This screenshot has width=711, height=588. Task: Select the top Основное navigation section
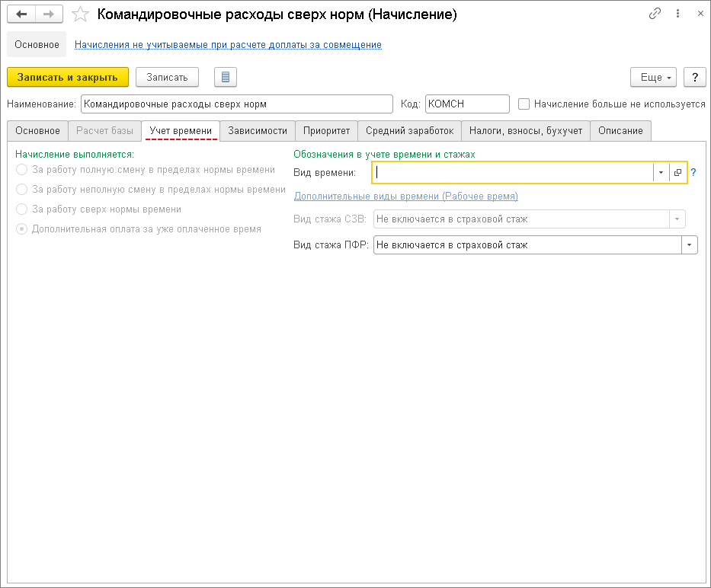point(37,44)
